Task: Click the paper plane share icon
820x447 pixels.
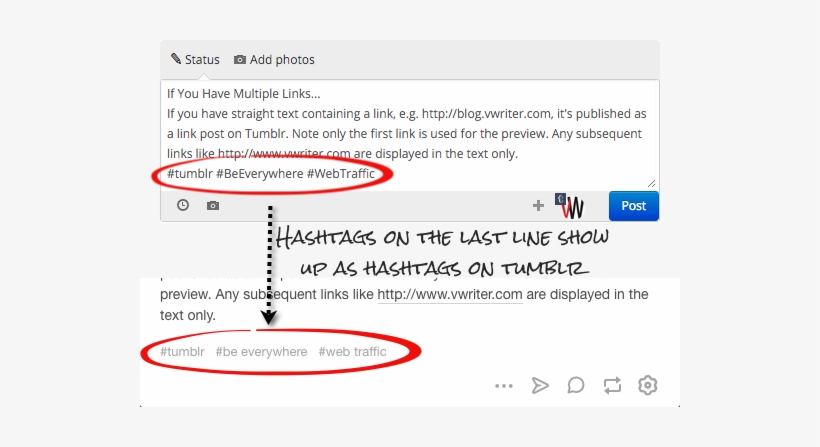Action: [x=540, y=385]
